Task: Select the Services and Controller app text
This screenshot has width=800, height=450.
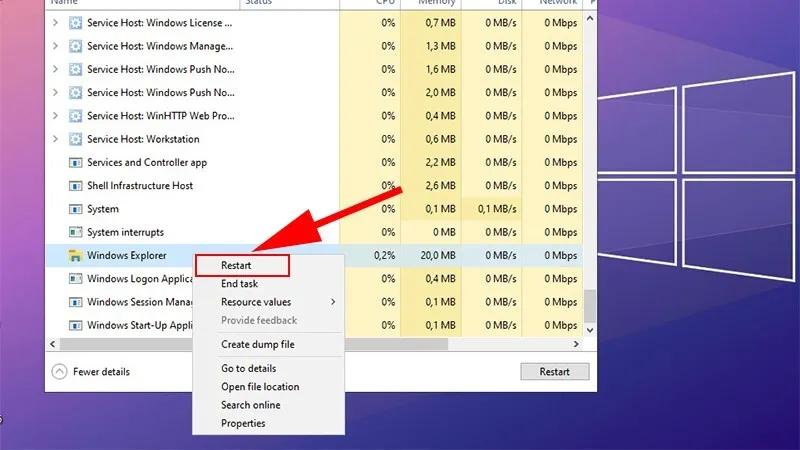Action: pos(147,163)
